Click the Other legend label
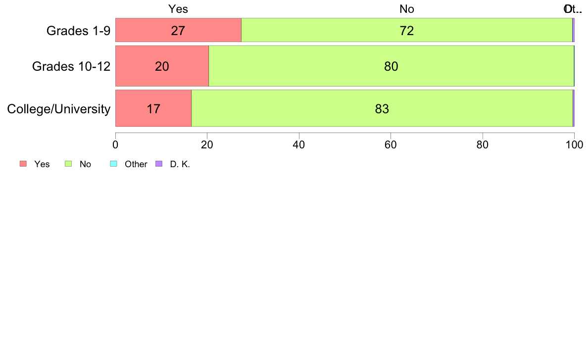The height and width of the screenshot is (364, 588). [x=136, y=164]
